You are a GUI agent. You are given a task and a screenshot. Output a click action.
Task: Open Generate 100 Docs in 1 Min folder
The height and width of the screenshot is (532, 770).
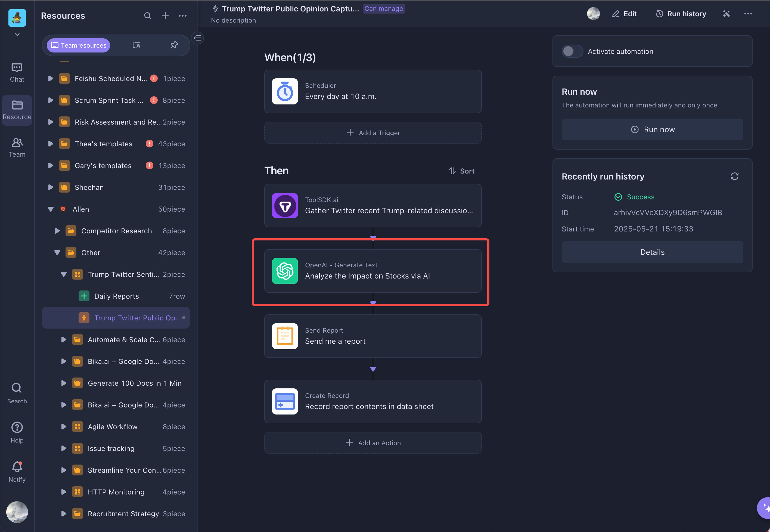click(x=116, y=383)
